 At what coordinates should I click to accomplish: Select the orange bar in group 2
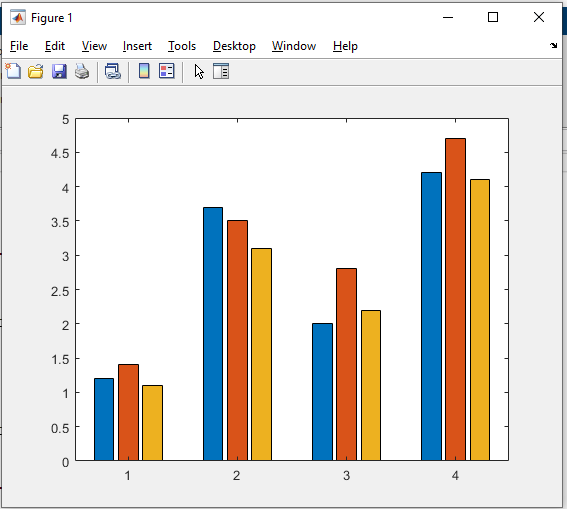click(x=238, y=341)
